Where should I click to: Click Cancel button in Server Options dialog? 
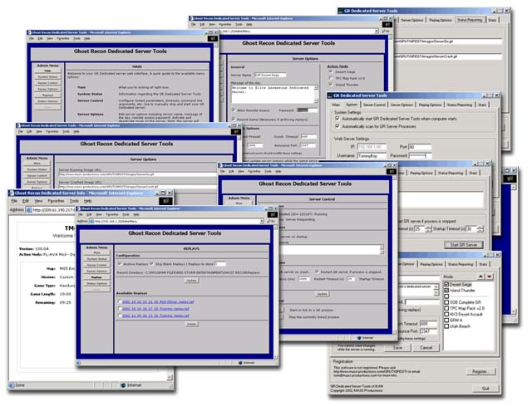tap(426, 348)
